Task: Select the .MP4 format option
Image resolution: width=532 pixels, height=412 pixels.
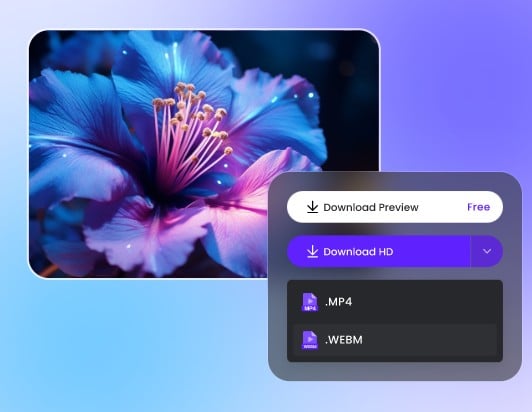Action: (x=395, y=302)
